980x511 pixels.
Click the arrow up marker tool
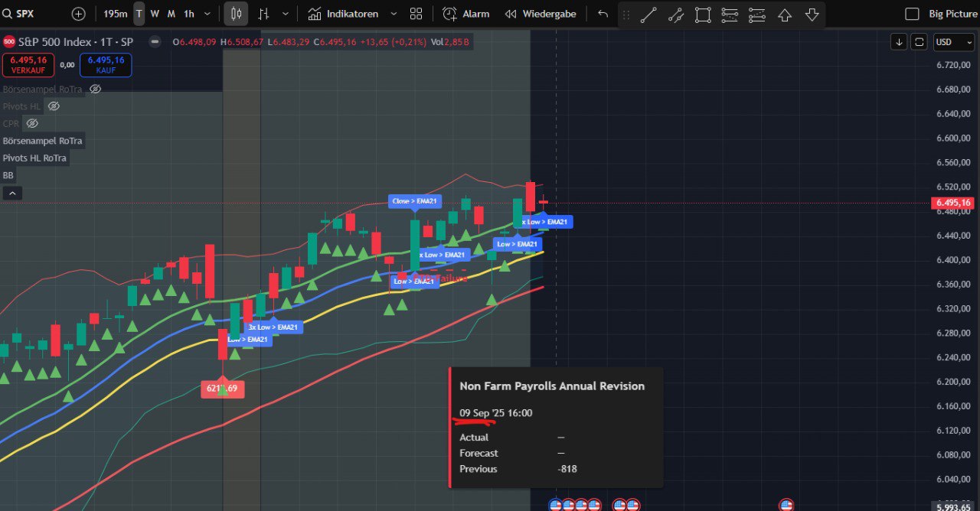785,15
